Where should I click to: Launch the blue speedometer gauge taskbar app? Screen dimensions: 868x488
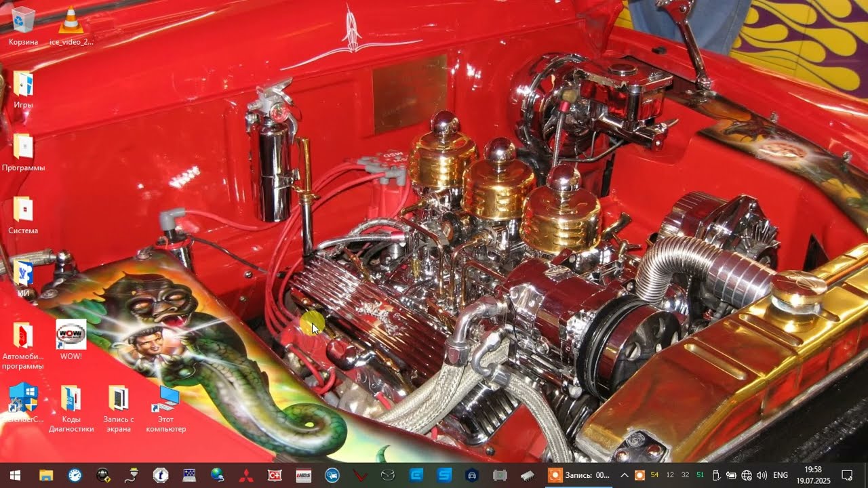tap(75, 475)
